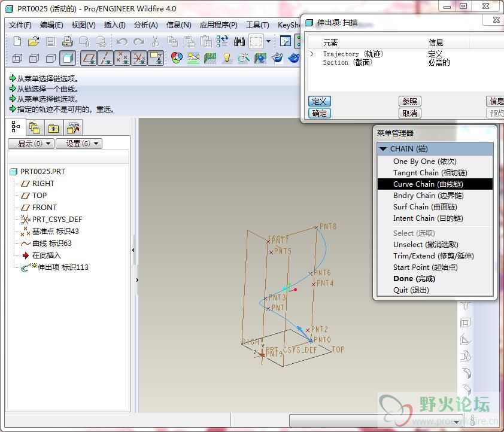The width and height of the screenshot is (504, 432).
Task: Open dropdown arrow beside selection box tool
Action: tap(268, 41)
